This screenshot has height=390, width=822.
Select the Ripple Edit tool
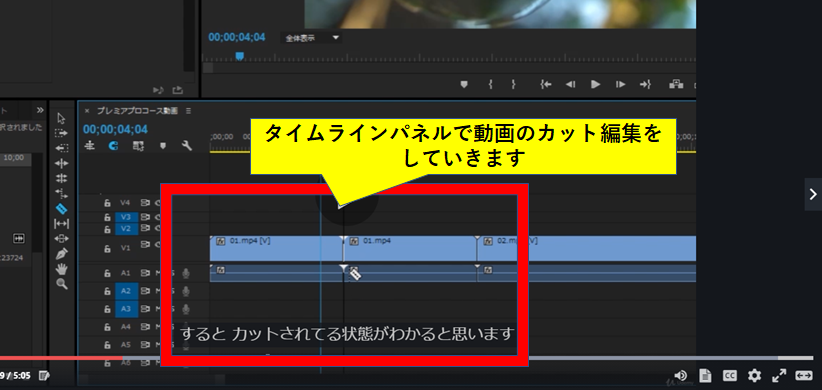click(x=61, y=164)
